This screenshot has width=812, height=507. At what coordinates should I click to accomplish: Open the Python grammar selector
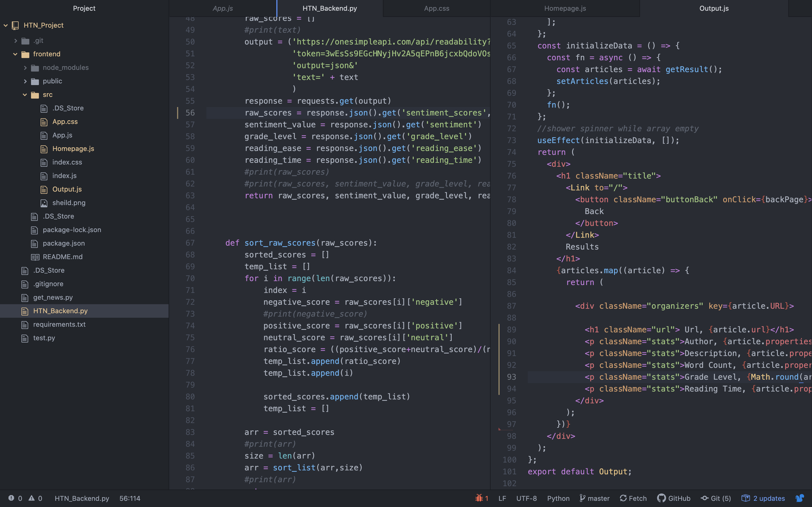point(558,498)
